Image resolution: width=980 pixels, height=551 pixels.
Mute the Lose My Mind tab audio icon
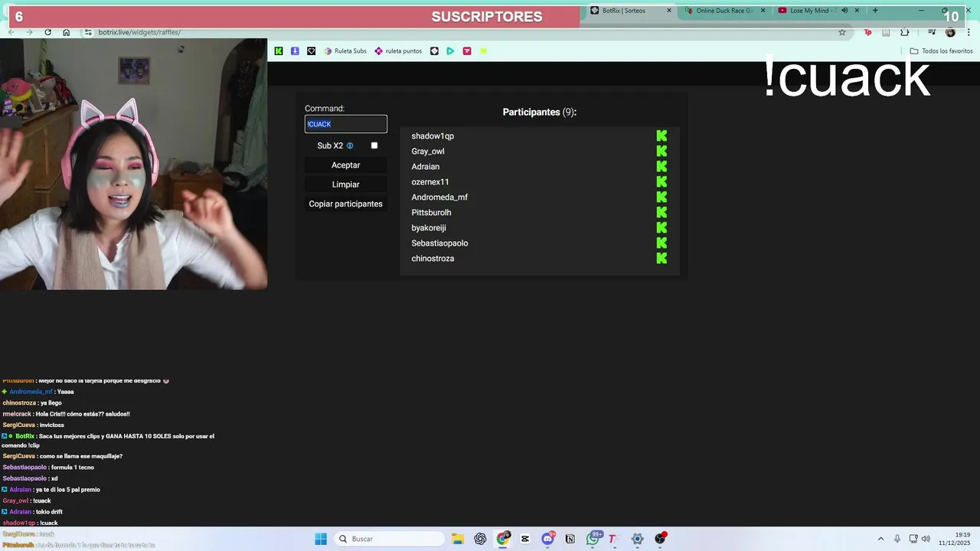pyautogui.click(x=844, y=11)
